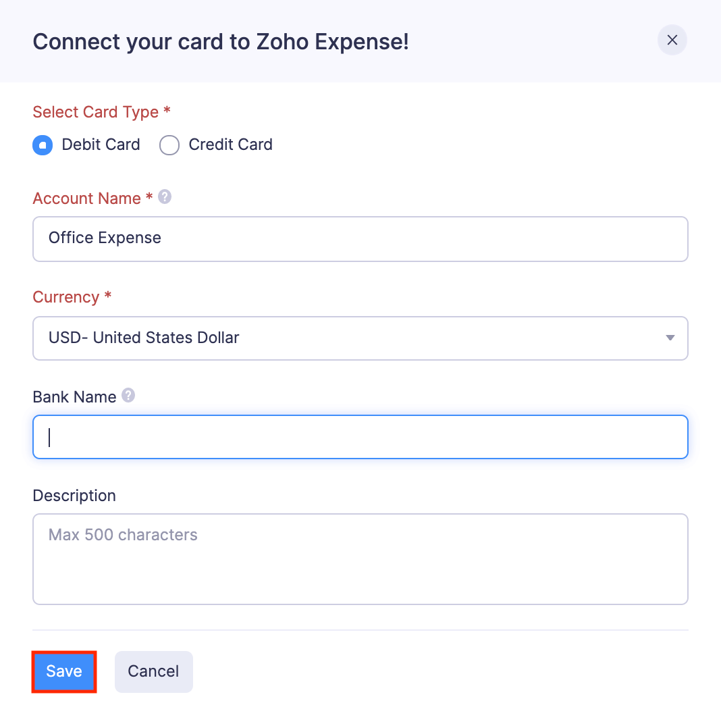The width and height of the screenshot is (721, 728).
Task: Click the Description field label
Action: (x=74, y=496)
